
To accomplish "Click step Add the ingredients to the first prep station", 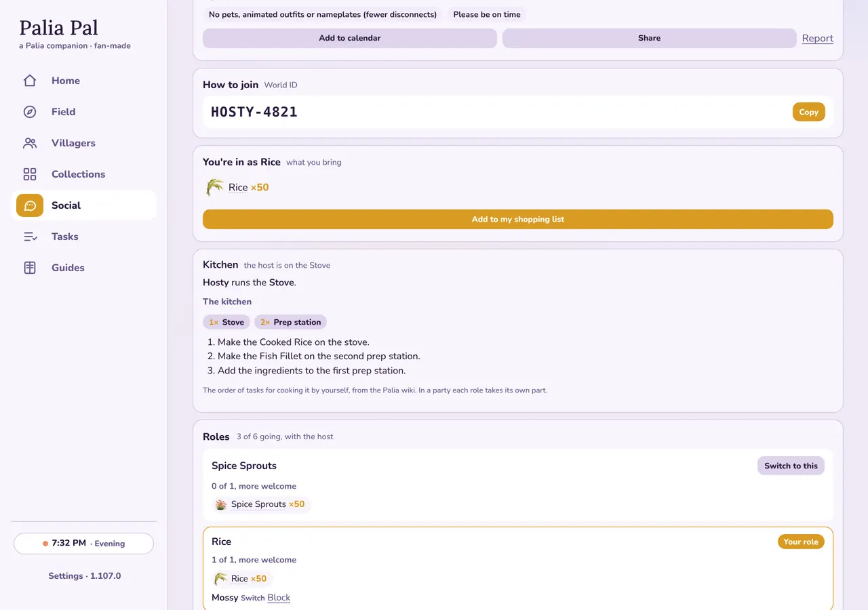I will 312,371.
